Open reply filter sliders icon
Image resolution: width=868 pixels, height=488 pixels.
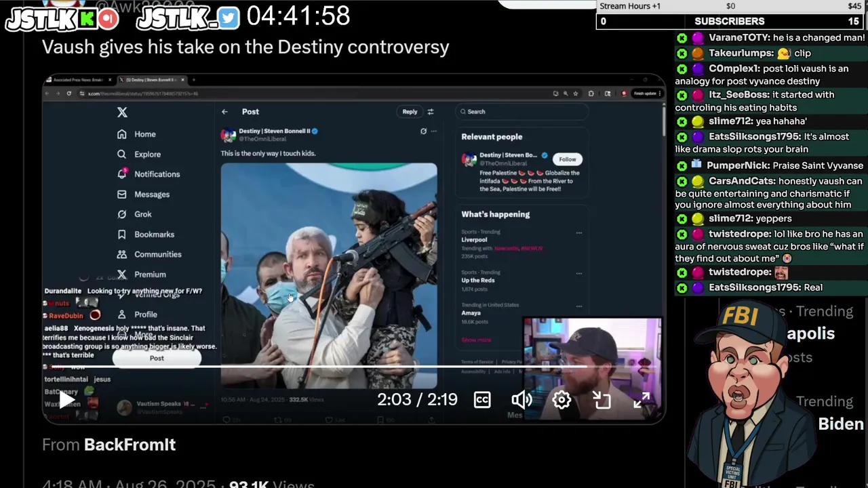coord(430,112)
